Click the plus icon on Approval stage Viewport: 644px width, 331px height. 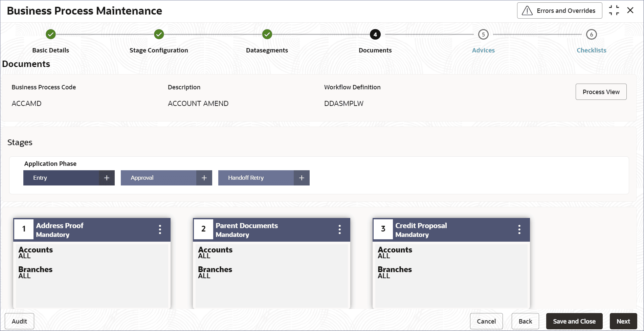[204, 178]
